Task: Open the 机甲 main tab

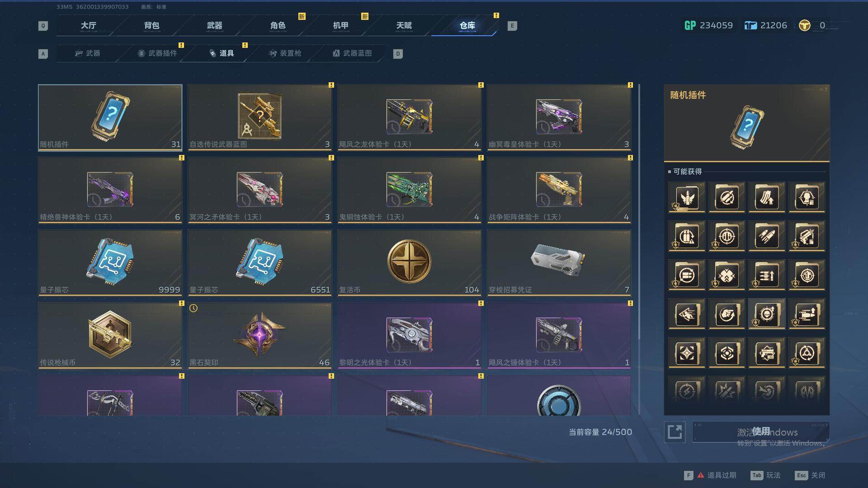Action: (x=340, y=26)
